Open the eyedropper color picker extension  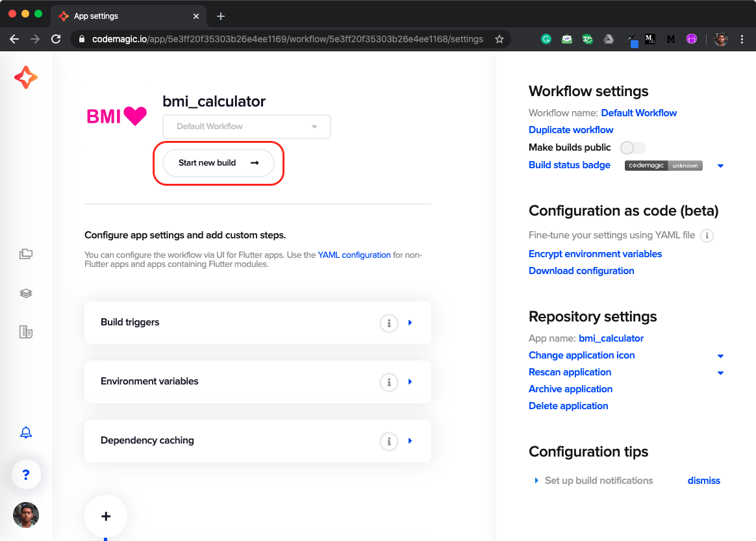pos(631,40)
